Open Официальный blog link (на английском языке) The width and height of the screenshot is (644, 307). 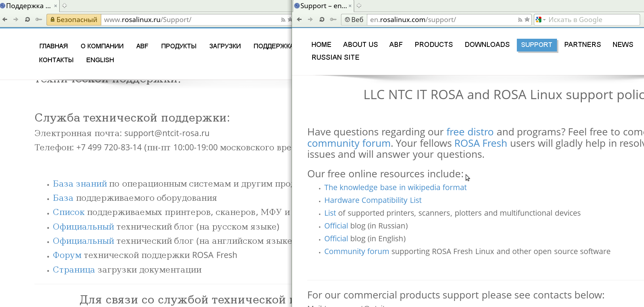point(83,241)
